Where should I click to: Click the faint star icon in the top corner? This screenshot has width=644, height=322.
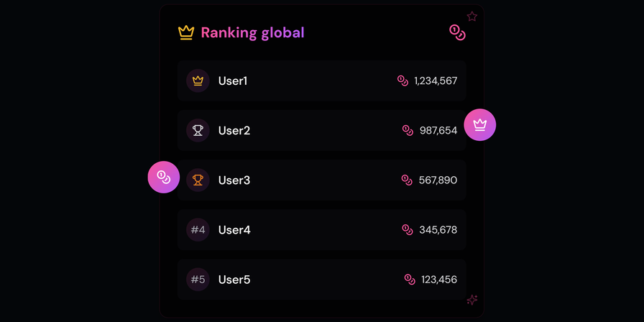pos(472,17)
